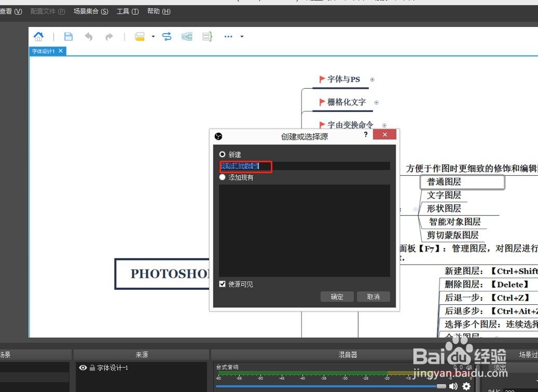538x392 pixels.
Task: Click the save floppy disk icon
Action: pyautogui.click(x=68, y=37)
